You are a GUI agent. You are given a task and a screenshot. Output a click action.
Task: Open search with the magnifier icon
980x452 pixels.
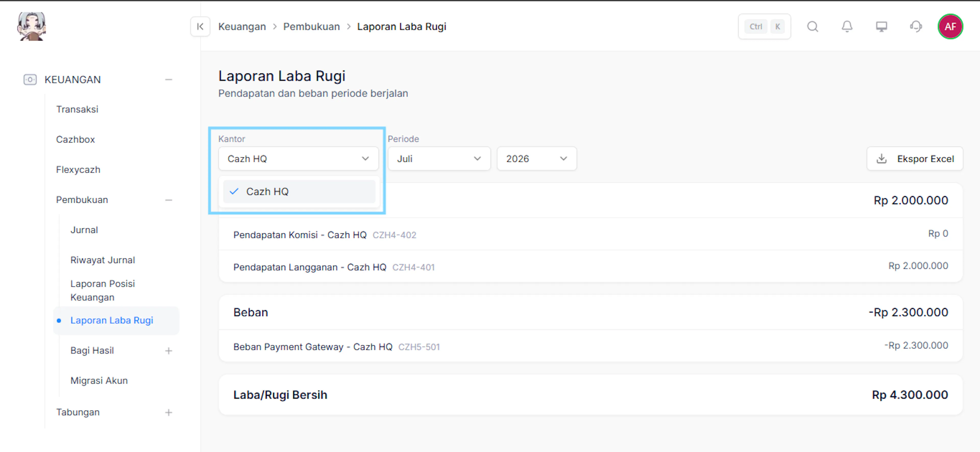click(x=813, y=27)
